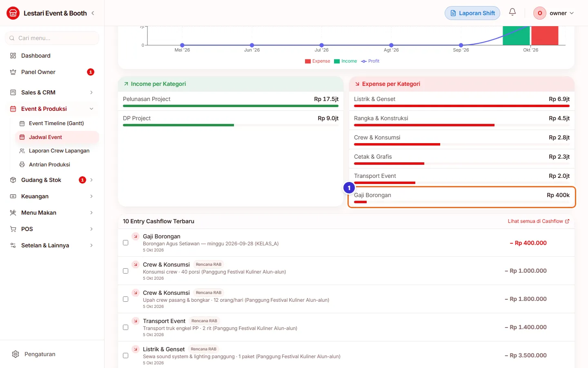Click the Antrian Produksi printer icon
Image resolution: width=588 pixels, height=368 pixels.
pyautogui.click(x=22, y=165)
